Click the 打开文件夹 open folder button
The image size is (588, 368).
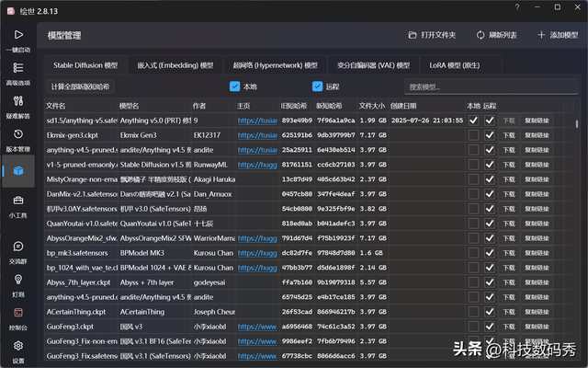pyautogui.click(x=432, y=35)
